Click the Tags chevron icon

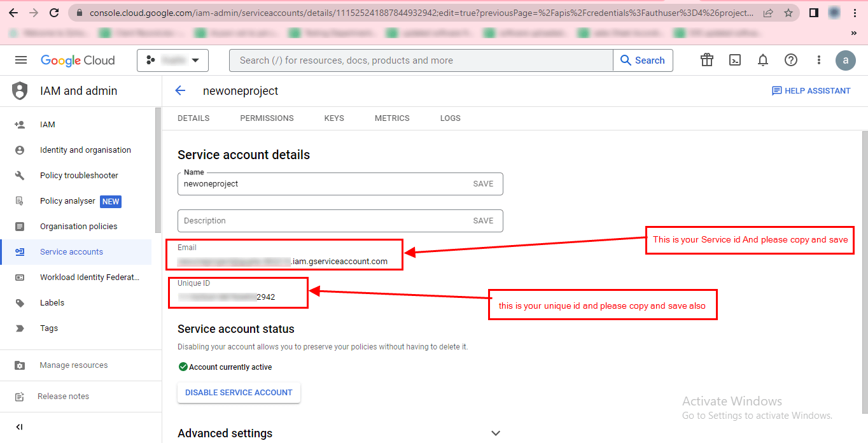point(20,328)
